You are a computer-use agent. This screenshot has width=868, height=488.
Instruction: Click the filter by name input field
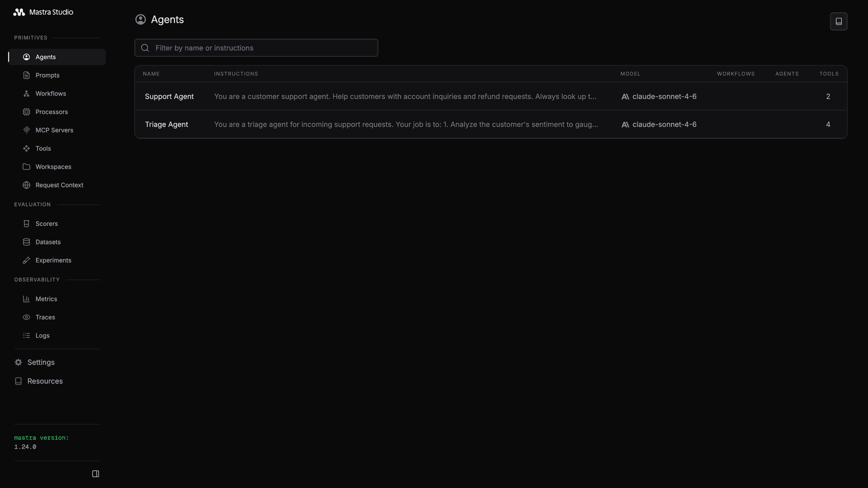pyautogui.click(x=256, y=47)
